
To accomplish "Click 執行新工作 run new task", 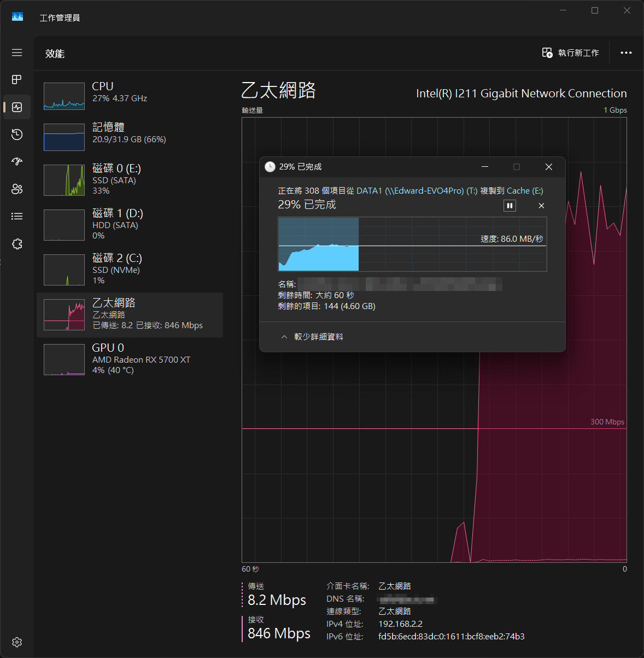I will pyautogui.click(x=570, y=53).
